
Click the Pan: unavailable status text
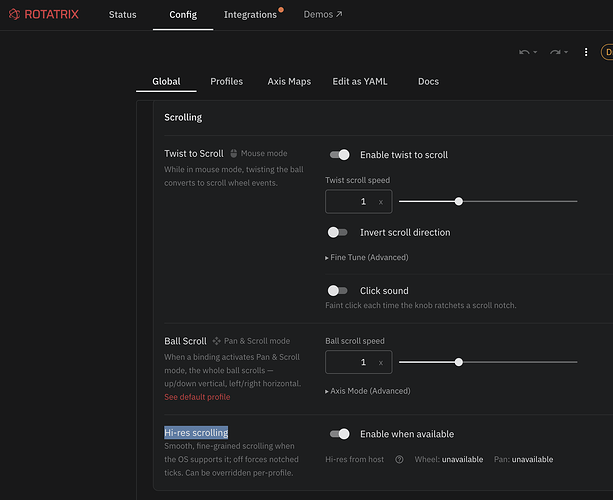523,459
